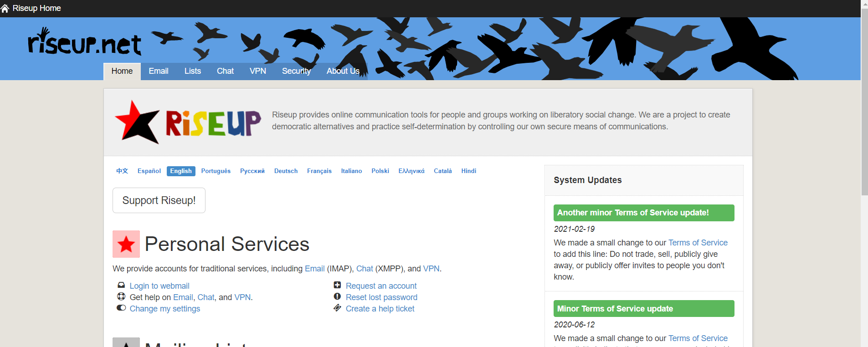Click the Riseup Home link in top bar
The image size is (868, 347).
36,8
